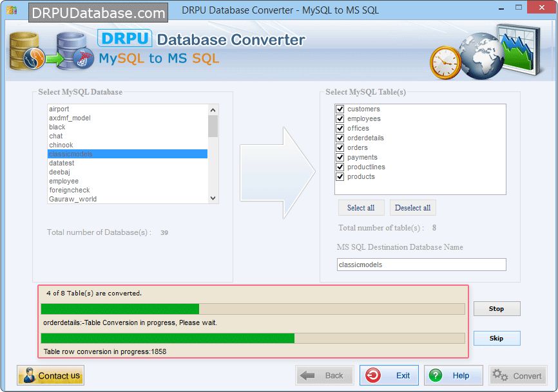Image resolution: width=558 pixels, height=392 pixels.
Task: Deselect the orders table checkbox
Action: (340, 147)
